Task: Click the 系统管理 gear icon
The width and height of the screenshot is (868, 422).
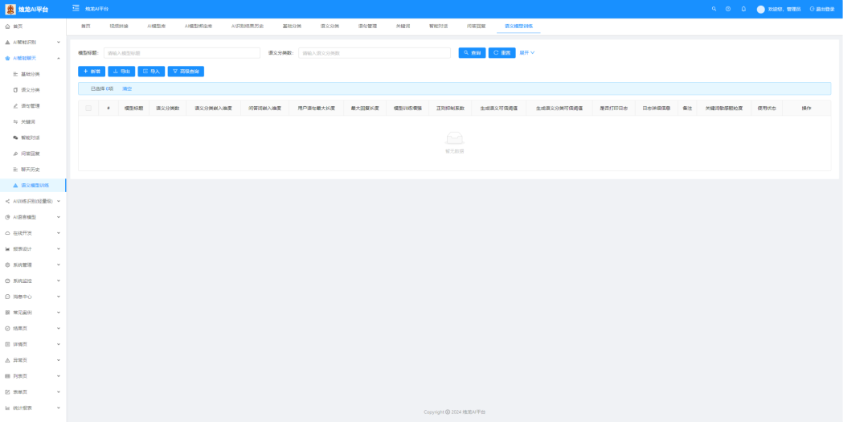Action: tap(7, 264)
